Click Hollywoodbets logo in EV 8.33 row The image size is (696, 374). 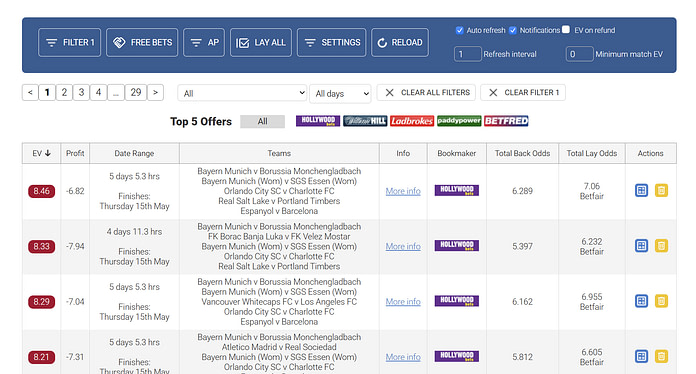pyautogui.click(x=456, y=246)
